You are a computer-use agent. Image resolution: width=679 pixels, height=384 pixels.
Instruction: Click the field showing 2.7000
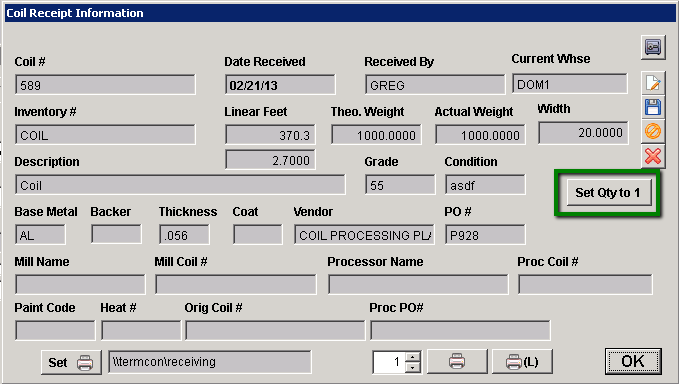point(270,160)
